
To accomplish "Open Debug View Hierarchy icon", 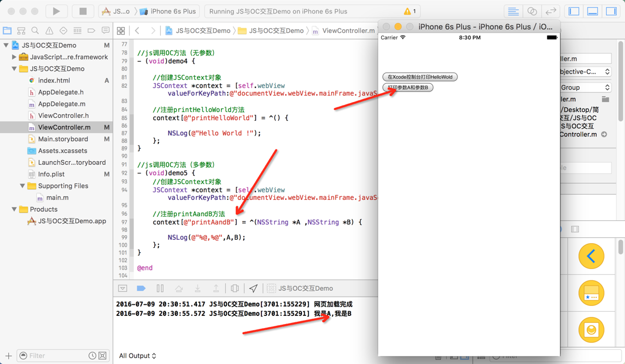I will pyautogui.click(x=235, y=288).
